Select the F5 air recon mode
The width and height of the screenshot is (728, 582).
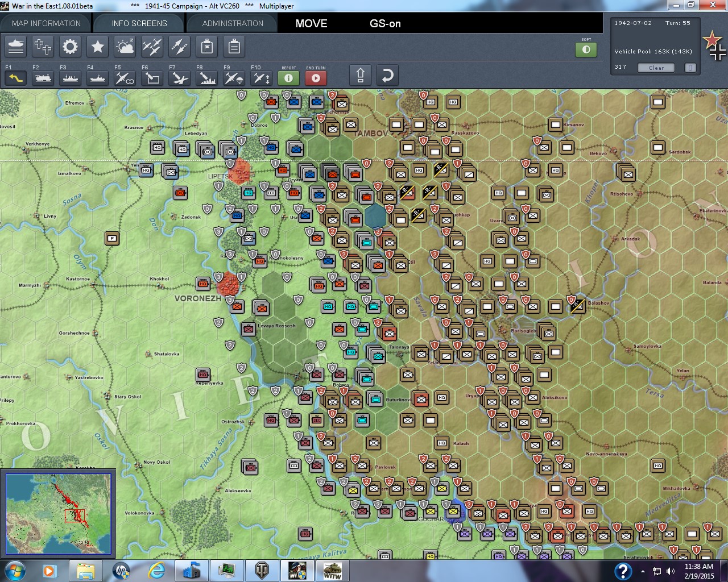[x=125, y=78]
